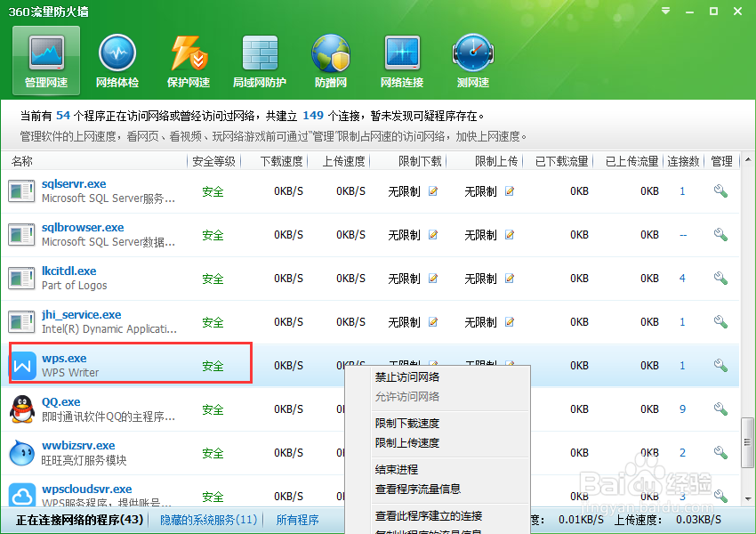The image size is (756, 534).
Task: Open manage wrench for sqlbrowser.exe
Action: [720, 234]
